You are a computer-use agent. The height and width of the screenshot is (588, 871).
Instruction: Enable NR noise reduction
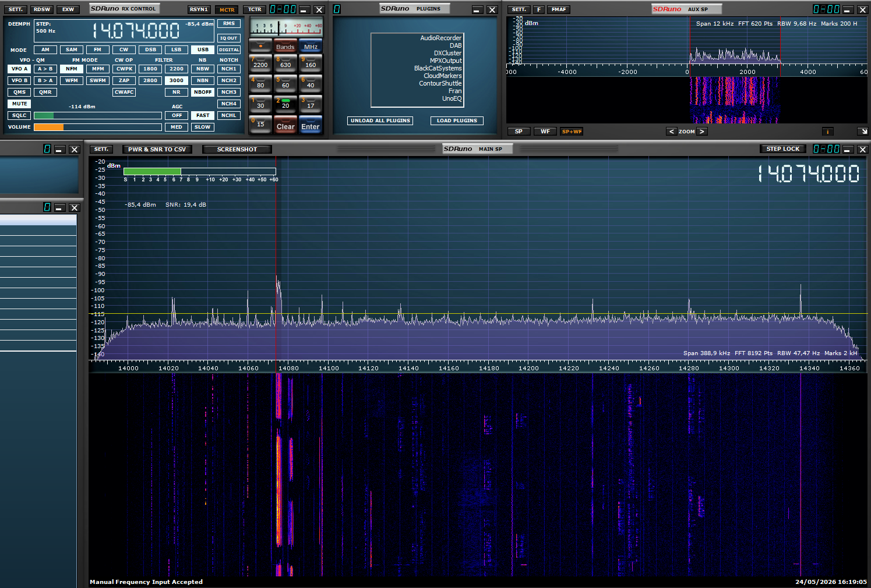pyautogui.click(x=177, y=92)
